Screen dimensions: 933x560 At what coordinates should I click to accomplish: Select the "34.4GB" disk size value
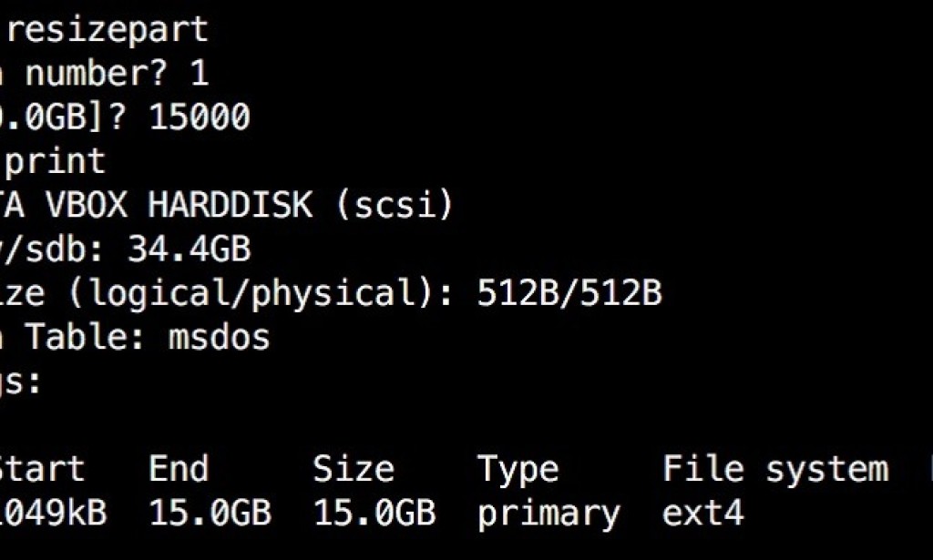[189, 249]
